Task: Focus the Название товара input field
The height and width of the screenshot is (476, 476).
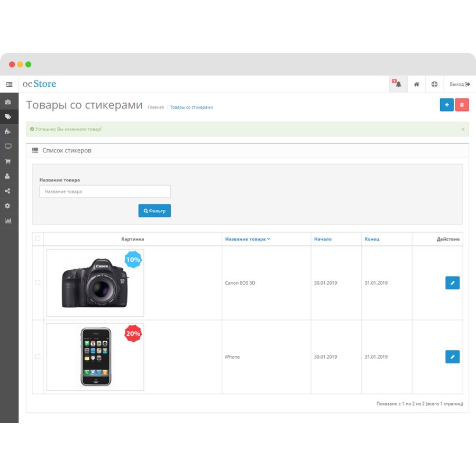Action: [x=105, y=191]
